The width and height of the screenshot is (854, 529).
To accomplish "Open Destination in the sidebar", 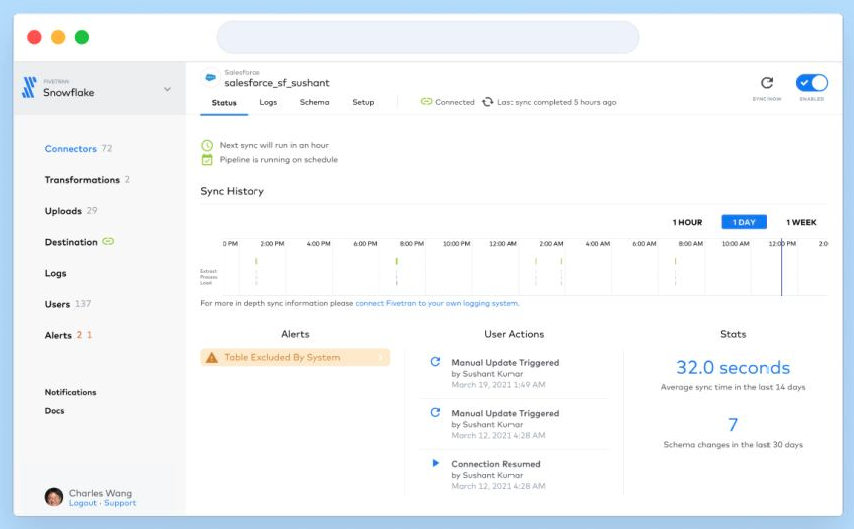I will click(x=71, y=242).
